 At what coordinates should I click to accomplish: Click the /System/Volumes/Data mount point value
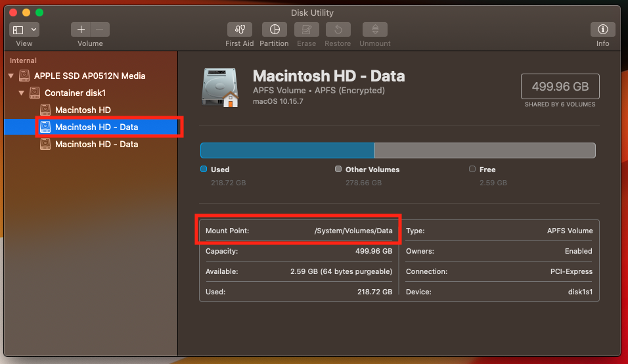click(353, 231)
